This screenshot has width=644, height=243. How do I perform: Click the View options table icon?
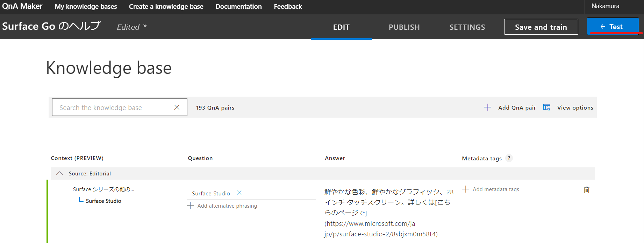(x=546, y=107)
